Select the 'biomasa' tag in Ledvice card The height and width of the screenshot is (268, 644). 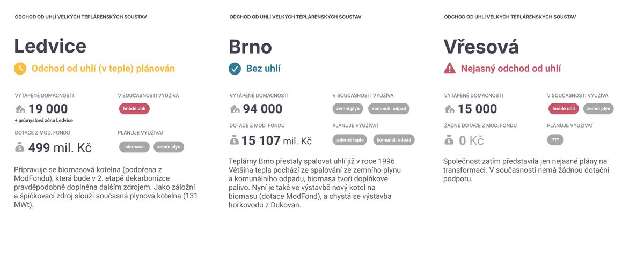tap(134, 146)
